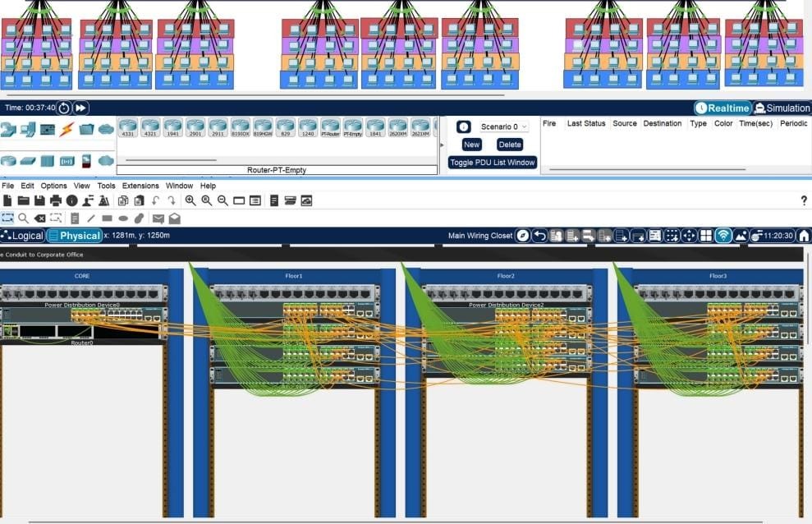Click the Zoom Out magnifier icon
The width and height of the screenshot is (812, 524).
(222, 200)
